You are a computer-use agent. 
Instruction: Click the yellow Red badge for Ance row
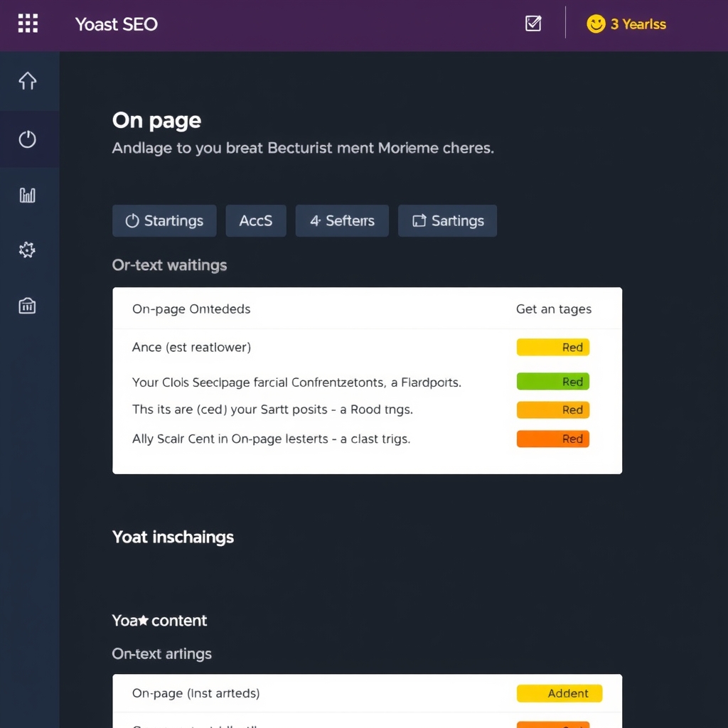click(553, 347)
